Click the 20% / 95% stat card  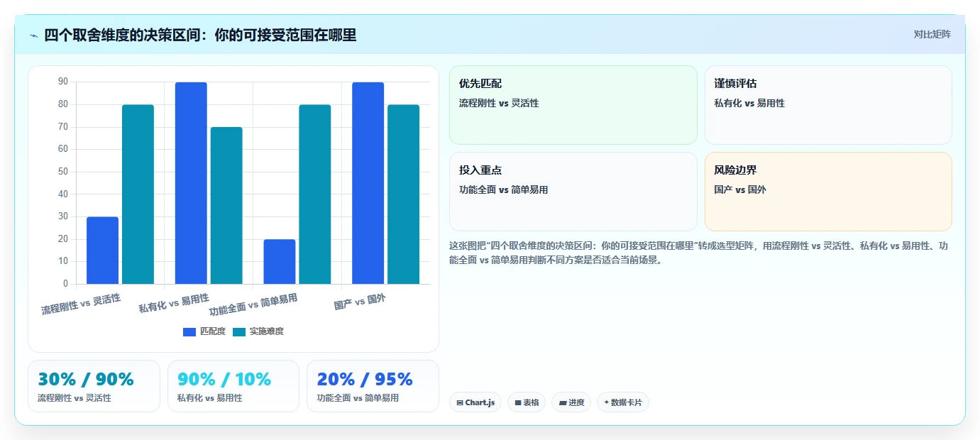coord(373,386)
